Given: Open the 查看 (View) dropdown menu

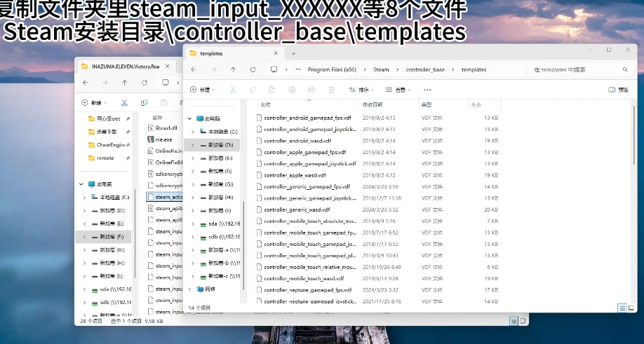Looking at the screenshot, I should tap(398, 90).
